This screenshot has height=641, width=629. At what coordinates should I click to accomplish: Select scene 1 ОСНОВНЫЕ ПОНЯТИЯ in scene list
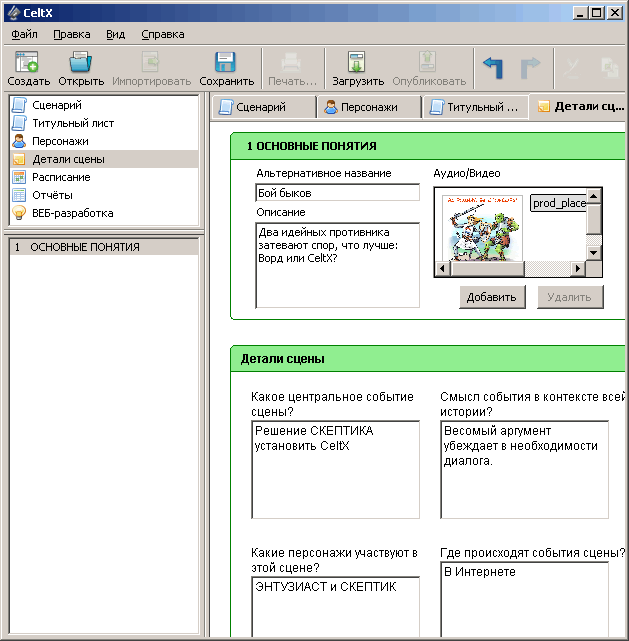[x=104, y=247]
